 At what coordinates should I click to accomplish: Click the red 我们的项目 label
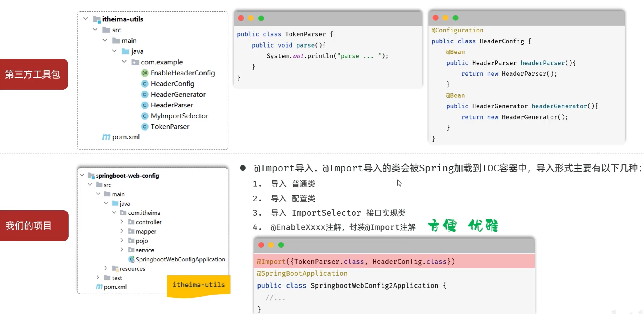click(34, 226)
